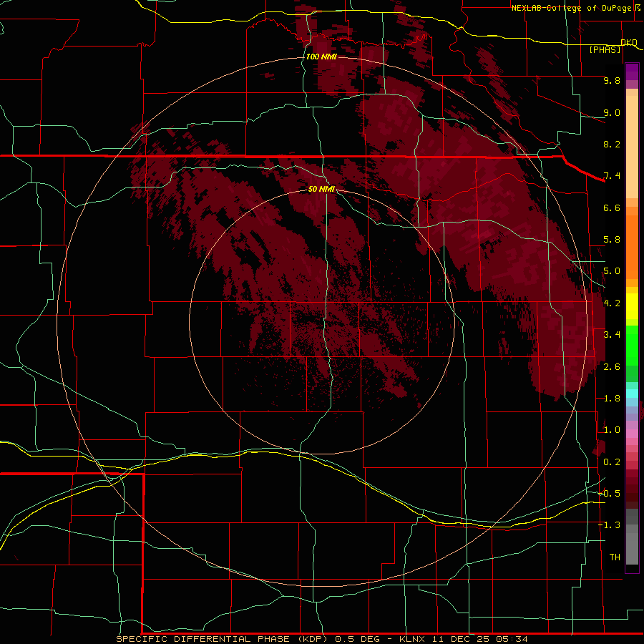This screenshot has height=644, width=644.
Task: Click the 5.8 legend value
Action: point(612,240)
